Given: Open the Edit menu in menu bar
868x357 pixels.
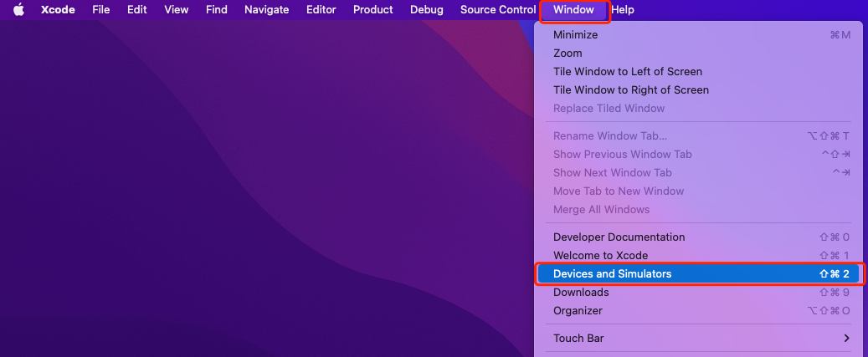Looking at the screenshot, I should coord(137,10).
